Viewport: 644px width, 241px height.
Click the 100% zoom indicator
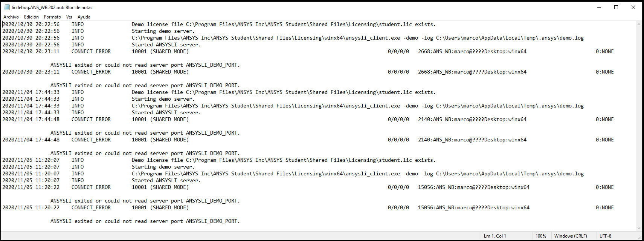[541, 236]
